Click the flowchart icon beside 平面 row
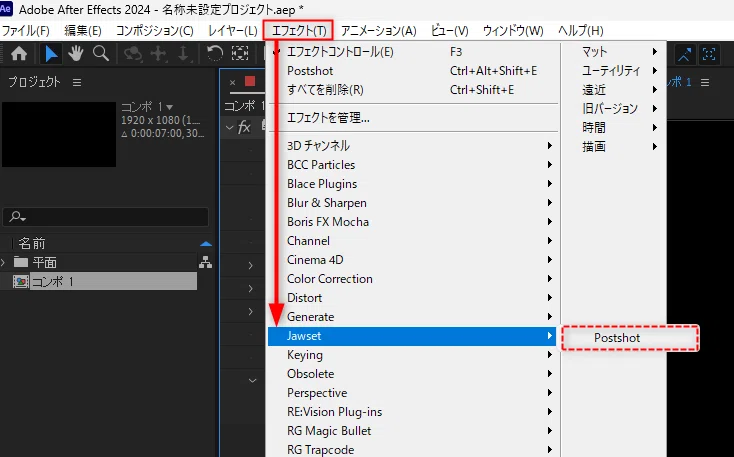The width and height of the screenshot is (734, 457). [x=205, y=262]
